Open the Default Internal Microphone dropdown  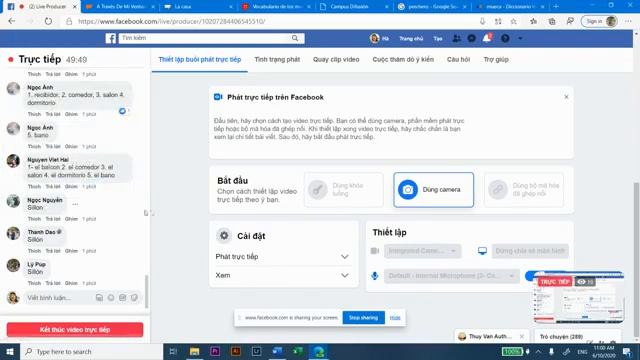[x=451, y=276]
